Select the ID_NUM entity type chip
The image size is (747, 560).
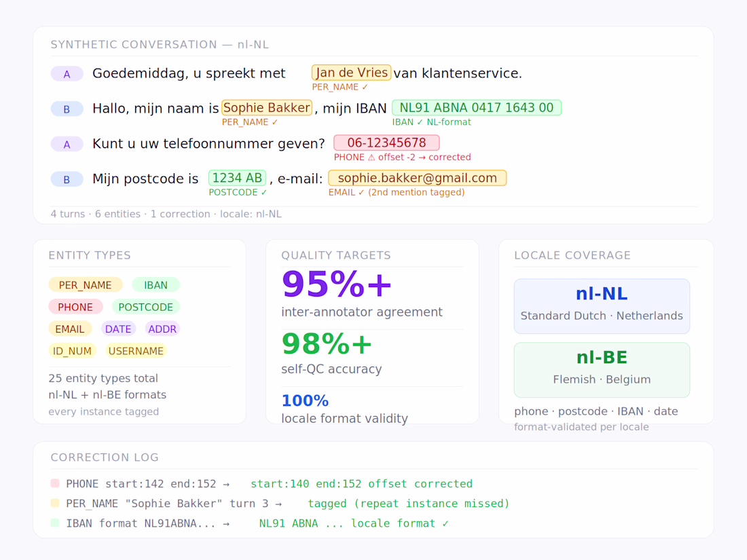tap(73, 350)
